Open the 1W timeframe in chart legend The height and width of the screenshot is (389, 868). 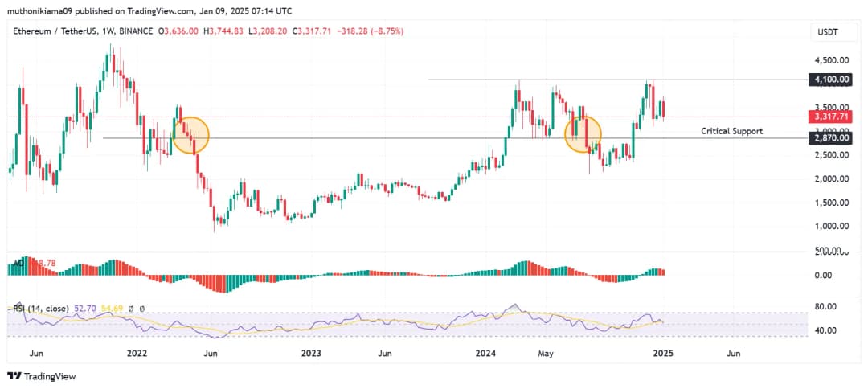click(109, 31)
